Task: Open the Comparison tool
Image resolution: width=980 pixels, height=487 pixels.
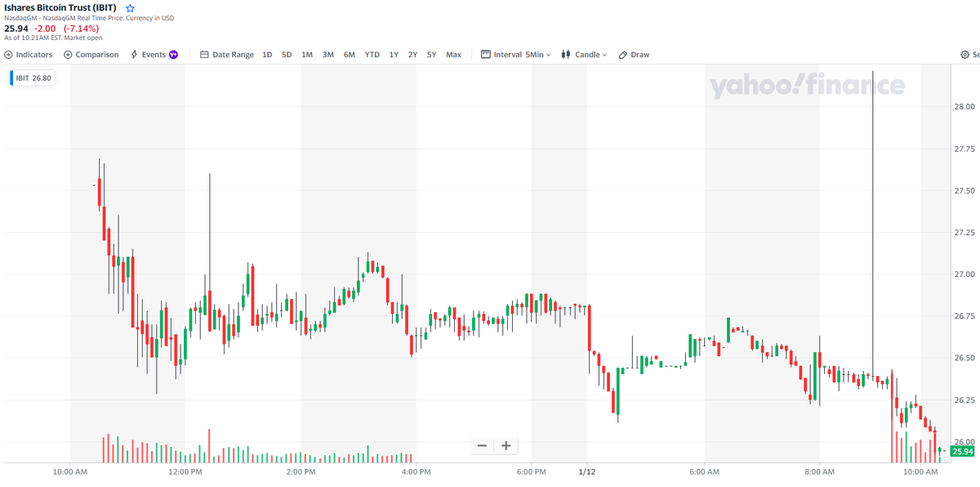Action: [91, 55]
